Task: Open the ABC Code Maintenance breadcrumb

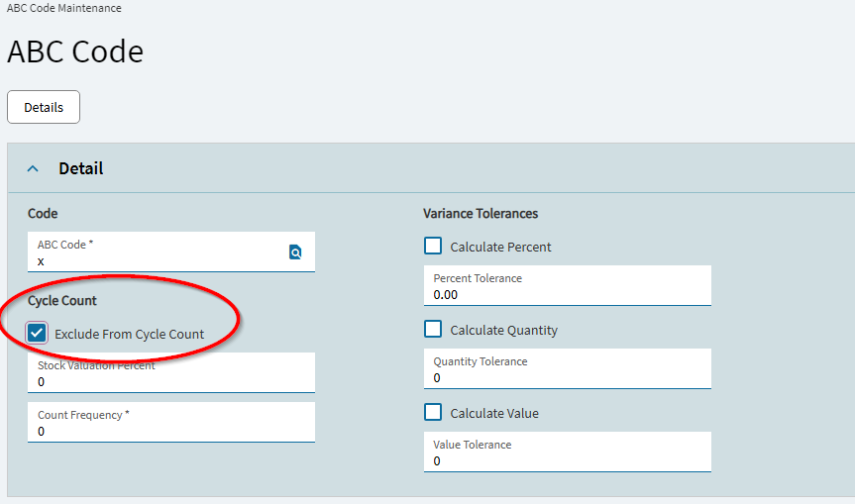Action: pos(63,8)
